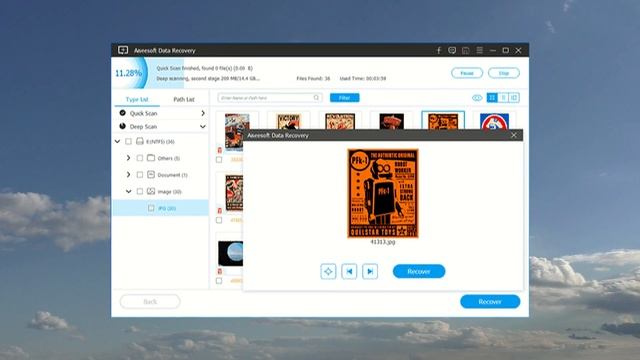Check the JPG checkbox

[x=151, y=208]
